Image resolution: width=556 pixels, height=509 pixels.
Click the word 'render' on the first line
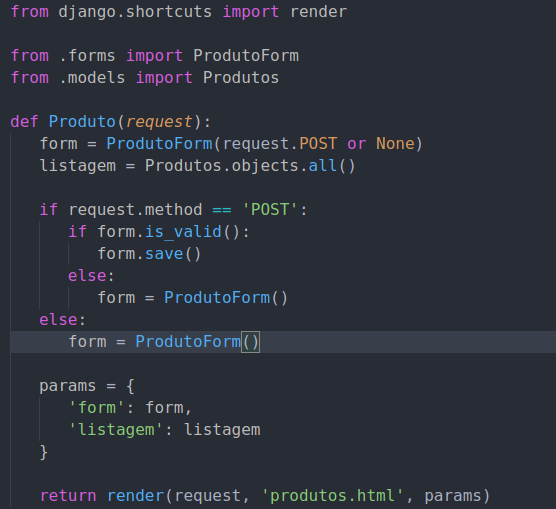coord(318,12)
